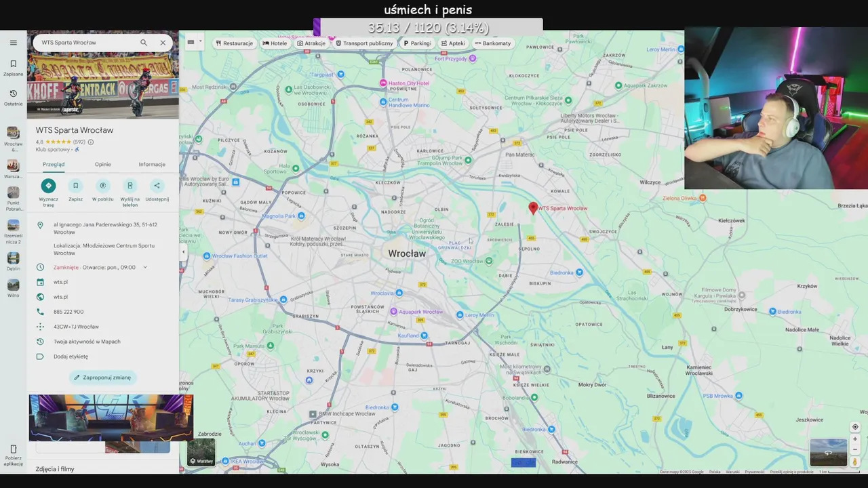Click the Wrocław city label
The image size is (868, 488).
(407, 253)
